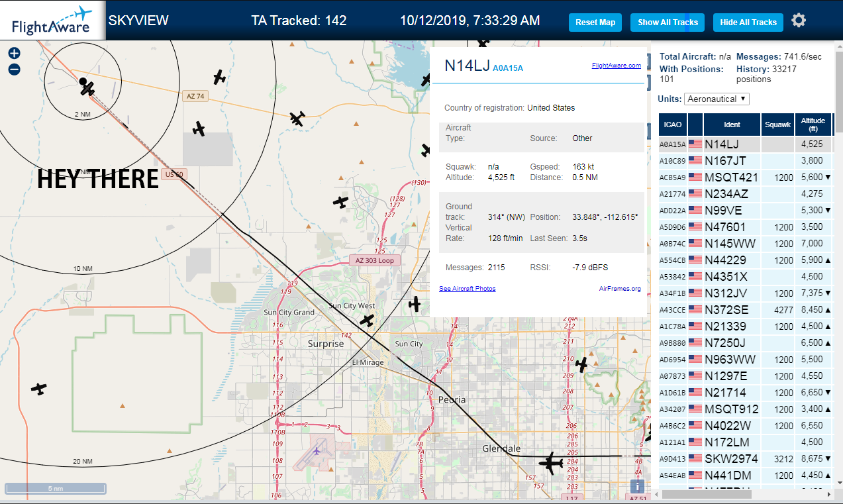Click the SKYVIEW title in header
Image resolution: width=843 pixels, height=504 pixels.
138,21
